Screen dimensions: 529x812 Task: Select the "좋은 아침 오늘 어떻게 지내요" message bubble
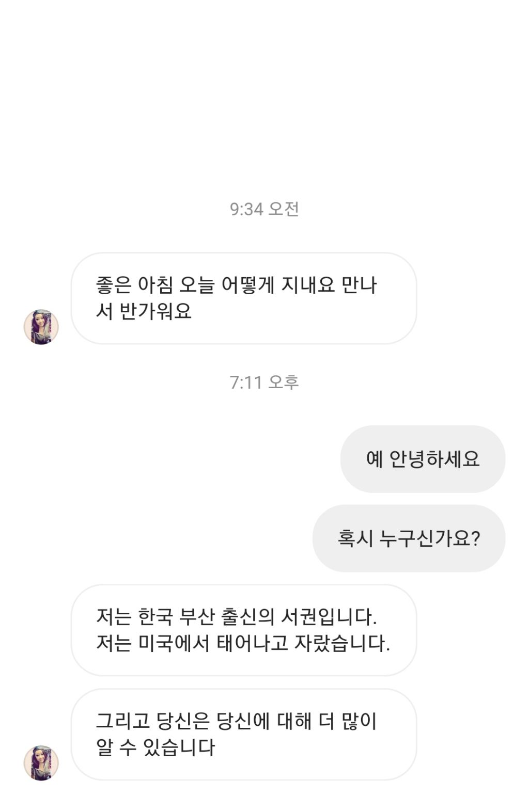[243, 298]
